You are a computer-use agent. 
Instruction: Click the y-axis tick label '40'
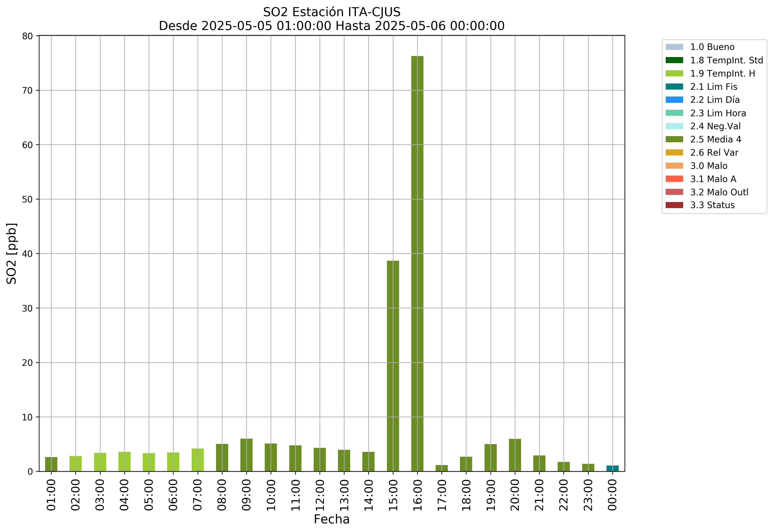(27, 254)
